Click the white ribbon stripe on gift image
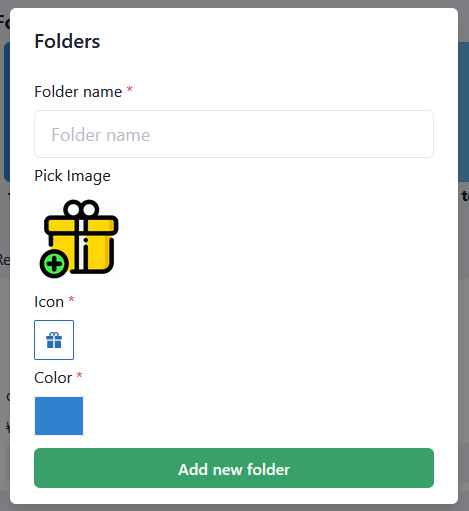469x511 pixels. (x=81, y=245)
